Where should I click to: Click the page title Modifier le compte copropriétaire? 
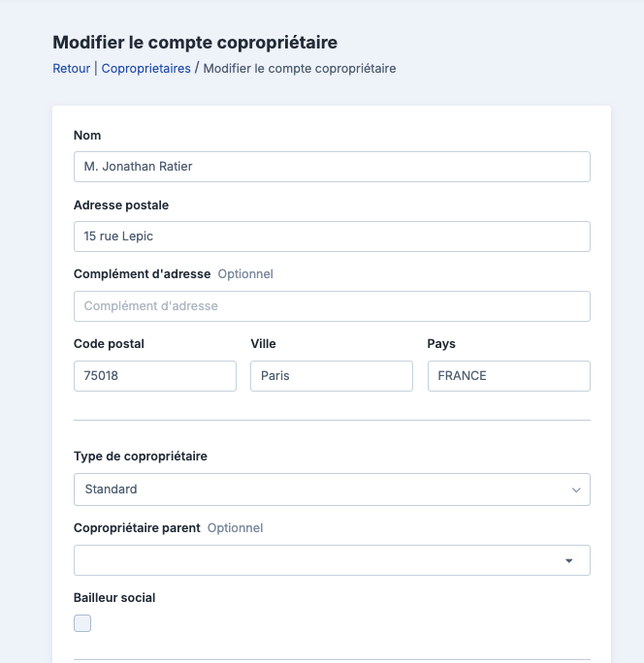click(x=195, y=43)
